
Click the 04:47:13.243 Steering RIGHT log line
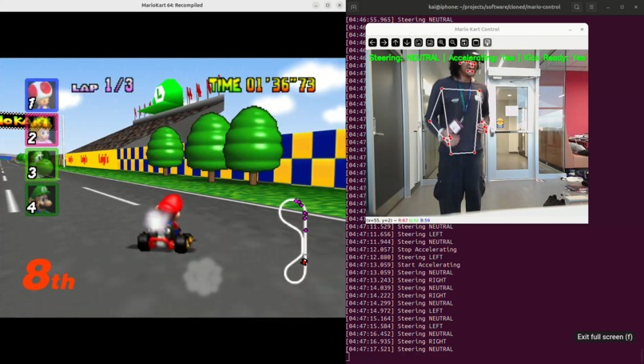(x=396, y=280)
